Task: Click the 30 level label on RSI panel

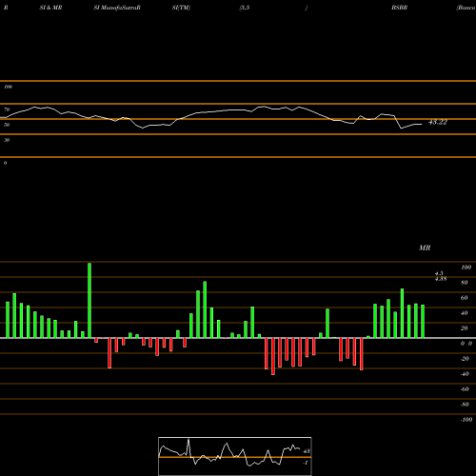Action: click(x=7, y=140)
